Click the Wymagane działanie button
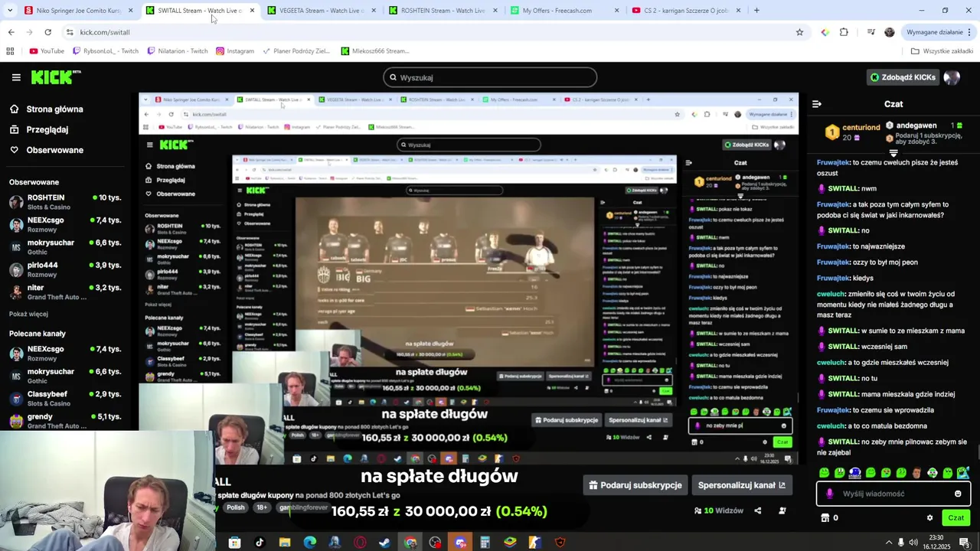 (938, 32)
